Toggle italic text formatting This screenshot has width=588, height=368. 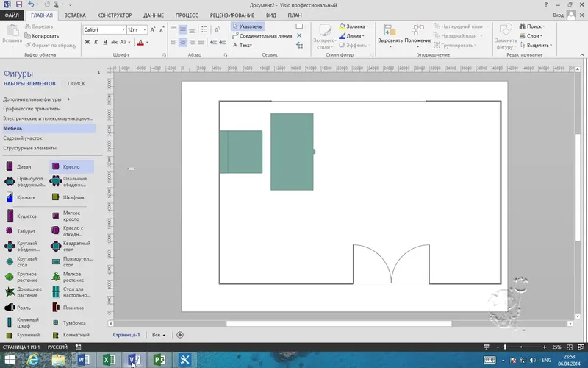coord(96,42)
